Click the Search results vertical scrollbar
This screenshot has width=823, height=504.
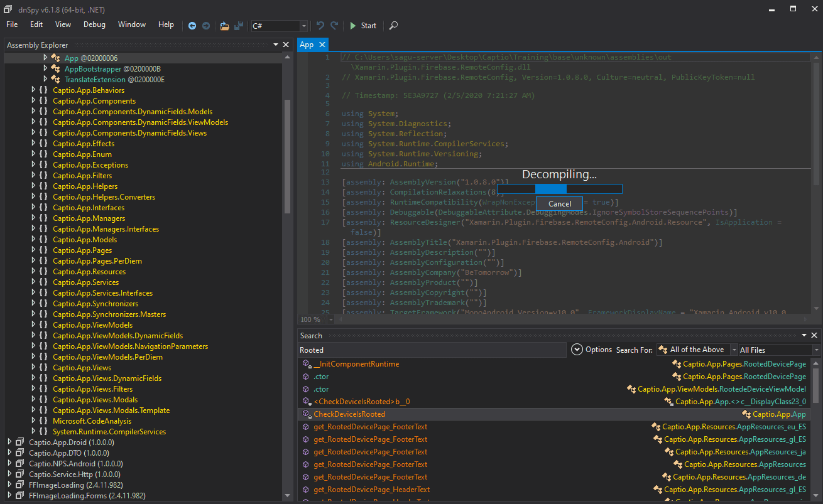click(815, 386)
